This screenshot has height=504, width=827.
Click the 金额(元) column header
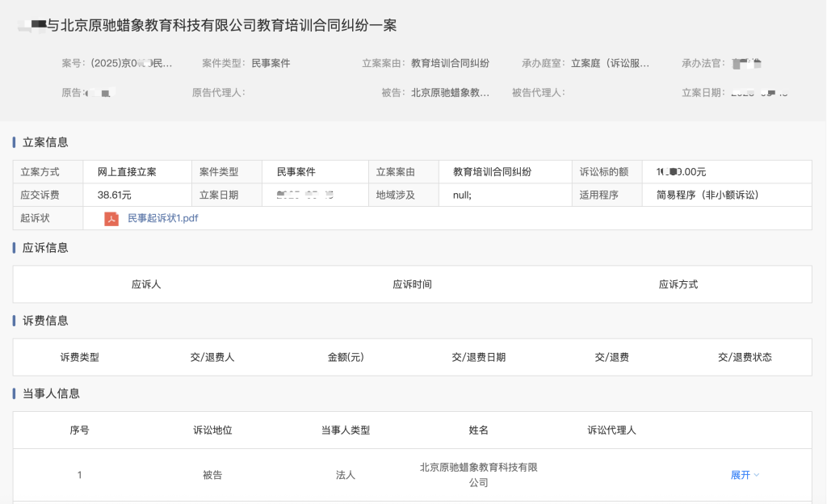pos(346,358)
